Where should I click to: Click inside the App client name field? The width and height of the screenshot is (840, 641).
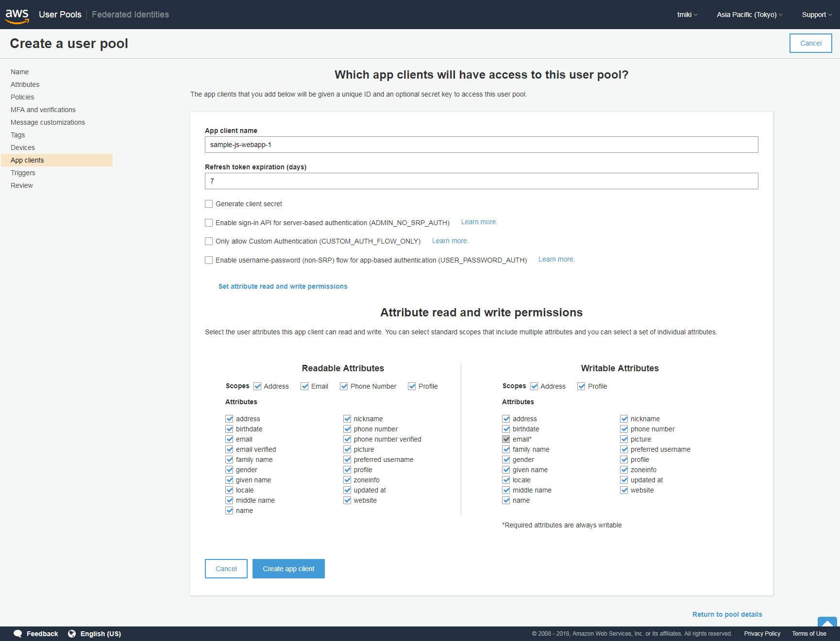point(481,145)
